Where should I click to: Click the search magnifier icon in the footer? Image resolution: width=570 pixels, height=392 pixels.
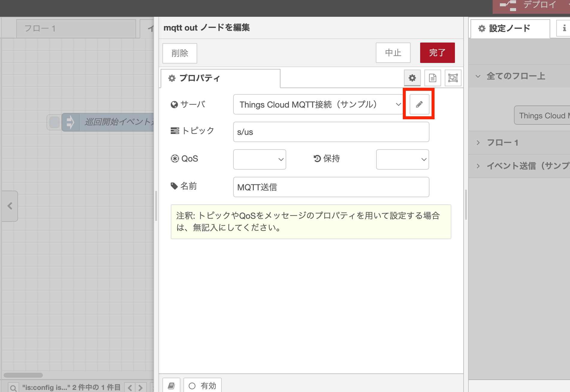tap(13, 388)
